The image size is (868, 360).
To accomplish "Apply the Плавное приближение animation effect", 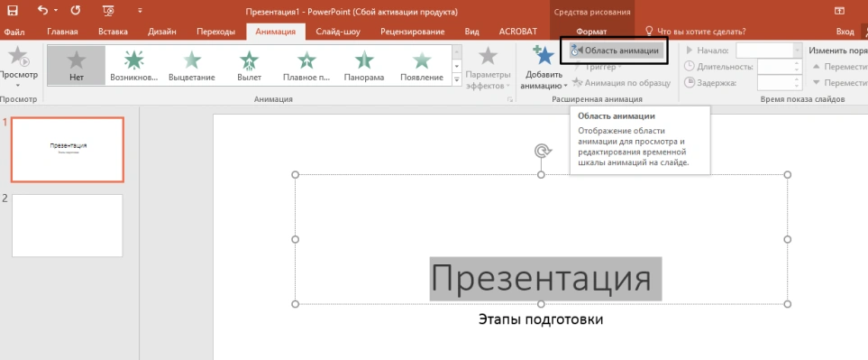I will pyautogui.click(x=306, y=65).
